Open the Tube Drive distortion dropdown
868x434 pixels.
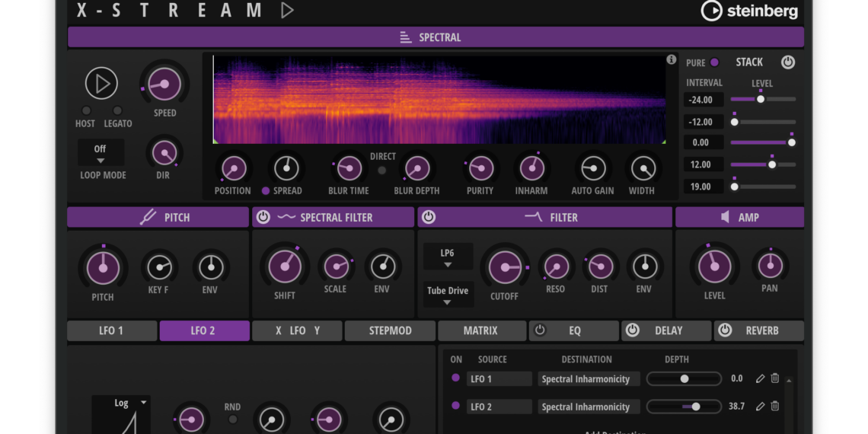click(448, 295)
